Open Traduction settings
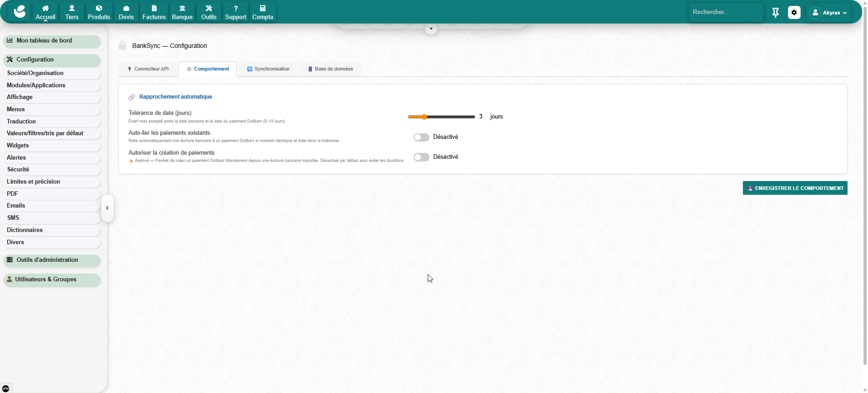This screenshot has width=868, height=393. point(52,122)
